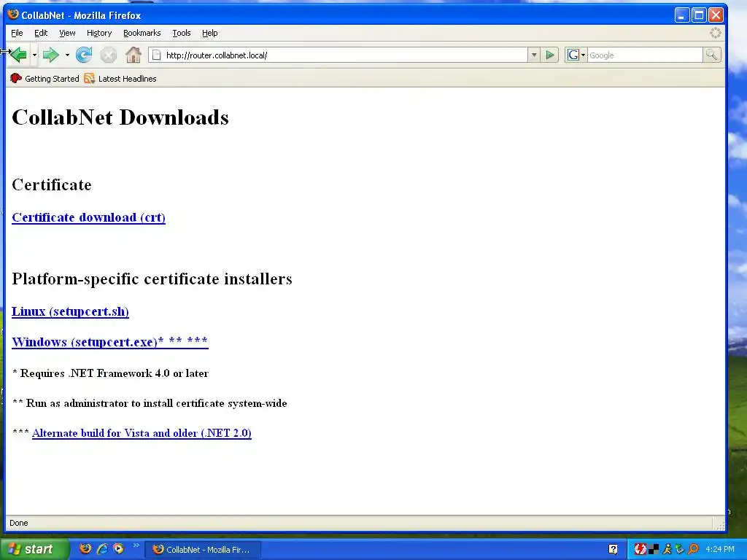Maximize the Firefox window
Screen dimensions: 747x560
point(699,15)
